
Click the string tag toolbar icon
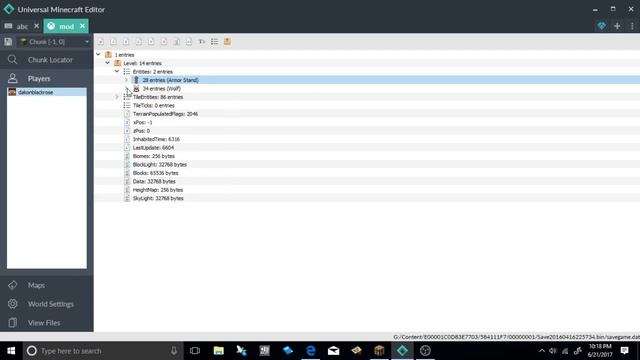tap(202, 42)
